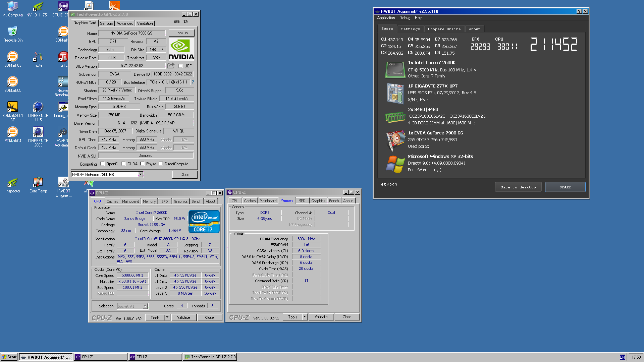
Task: Open Tools dropdown arrow in CPU-Z Memory window
Action: (x=305, y=316)
